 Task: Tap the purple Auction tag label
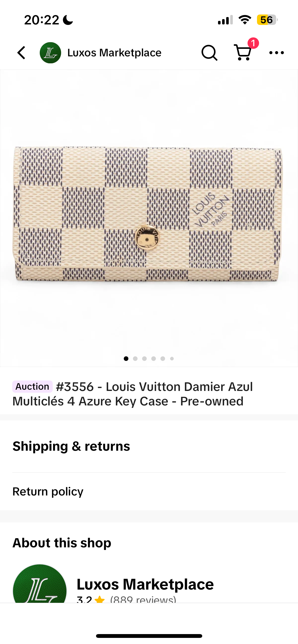[32, 387]
